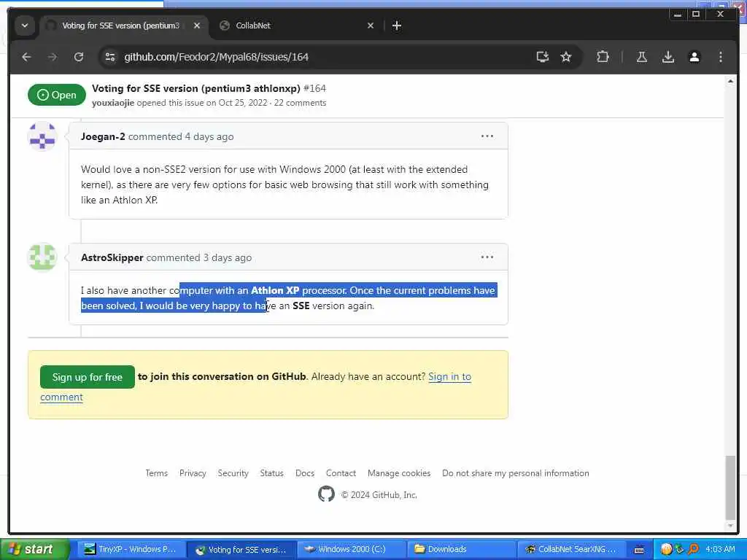
Task: Switch to CollabNet SearXNG taskbar window
Action: (572, 550)
